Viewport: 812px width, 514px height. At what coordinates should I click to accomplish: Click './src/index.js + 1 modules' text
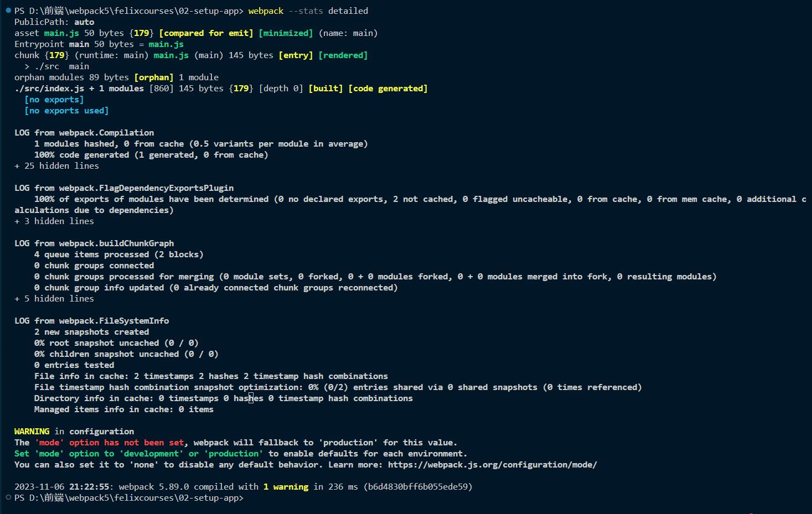coord(79,89)
